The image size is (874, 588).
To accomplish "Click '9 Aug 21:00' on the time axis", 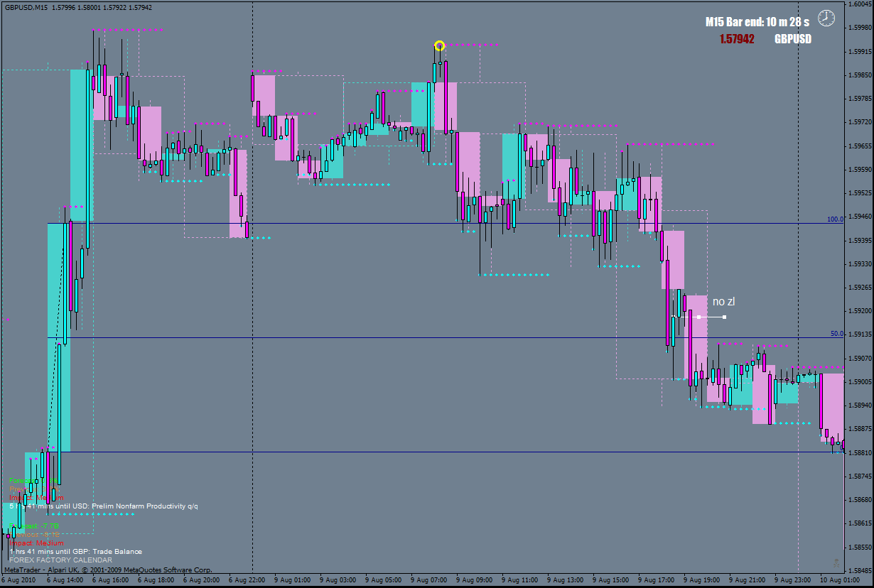I will (x=747, y=579).
